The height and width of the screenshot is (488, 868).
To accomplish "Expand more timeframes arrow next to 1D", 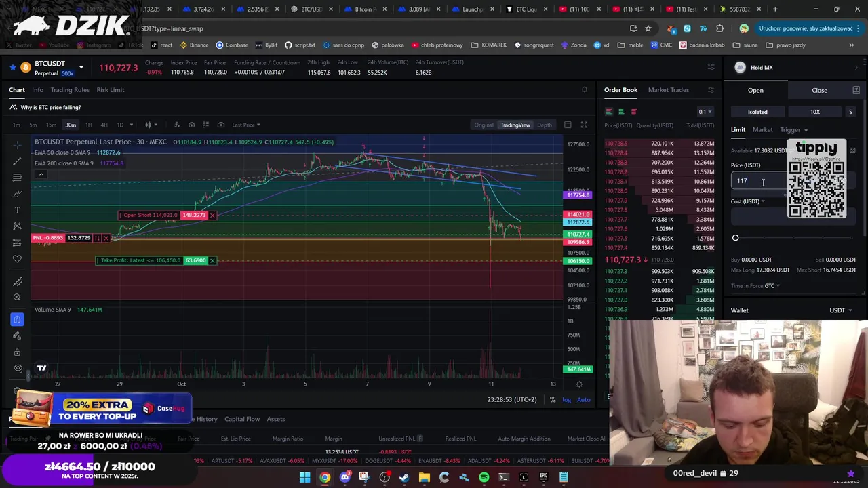I will [x=131, y=125].
